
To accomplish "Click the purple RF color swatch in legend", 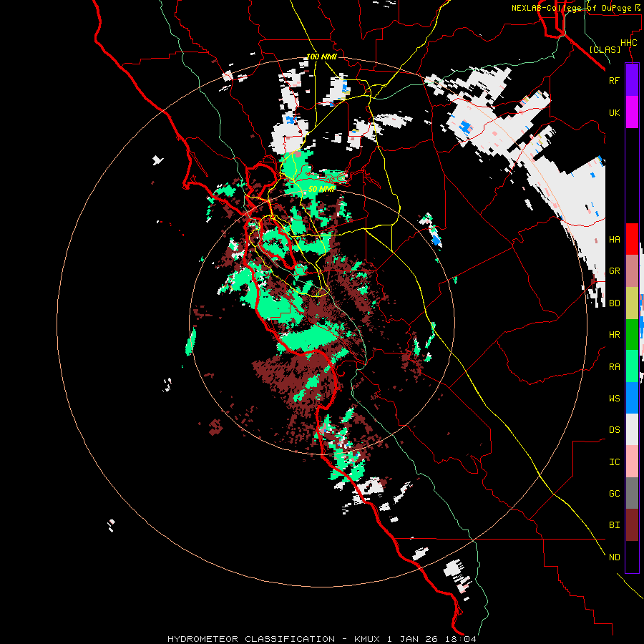I will click(x=632, y=80).
